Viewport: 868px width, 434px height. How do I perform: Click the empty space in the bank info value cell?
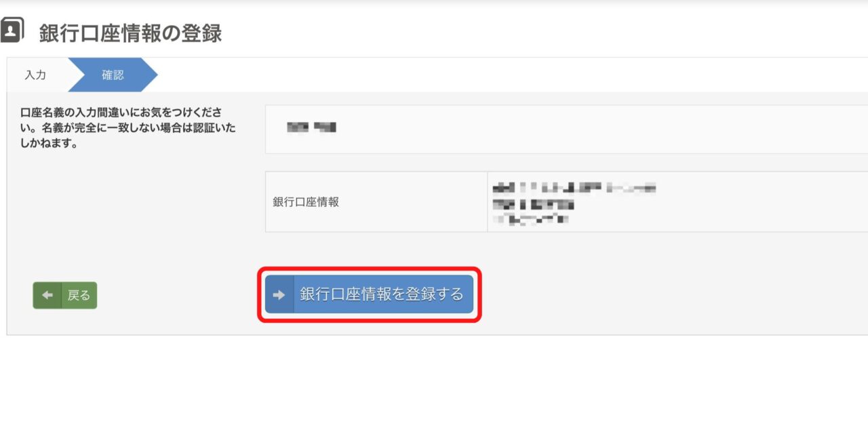tap(759, 202)
